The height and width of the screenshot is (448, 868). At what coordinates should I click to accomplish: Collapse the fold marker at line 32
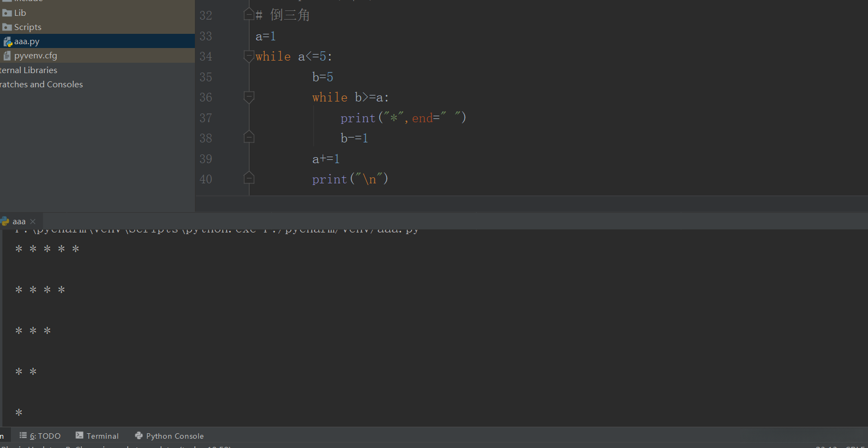point(249,14)
